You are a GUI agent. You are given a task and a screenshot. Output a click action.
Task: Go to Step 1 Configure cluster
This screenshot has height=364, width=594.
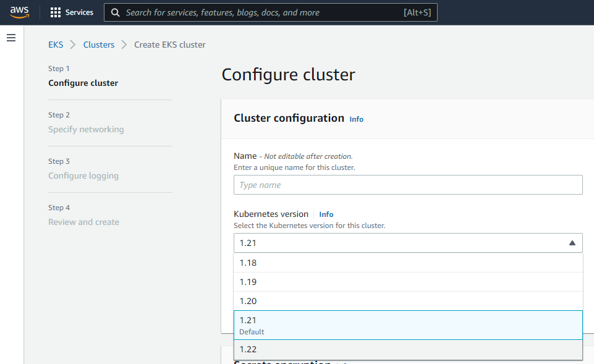(83, 83)
